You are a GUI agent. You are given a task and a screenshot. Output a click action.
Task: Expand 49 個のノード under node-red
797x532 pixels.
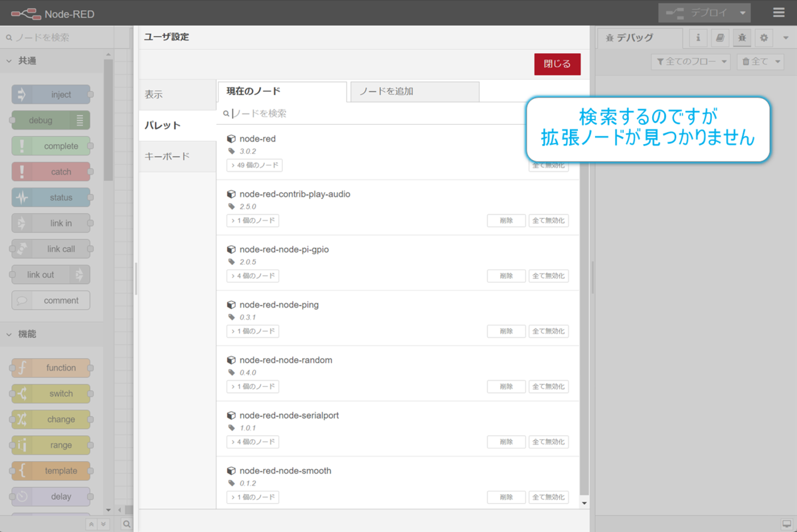pos(254,165)
